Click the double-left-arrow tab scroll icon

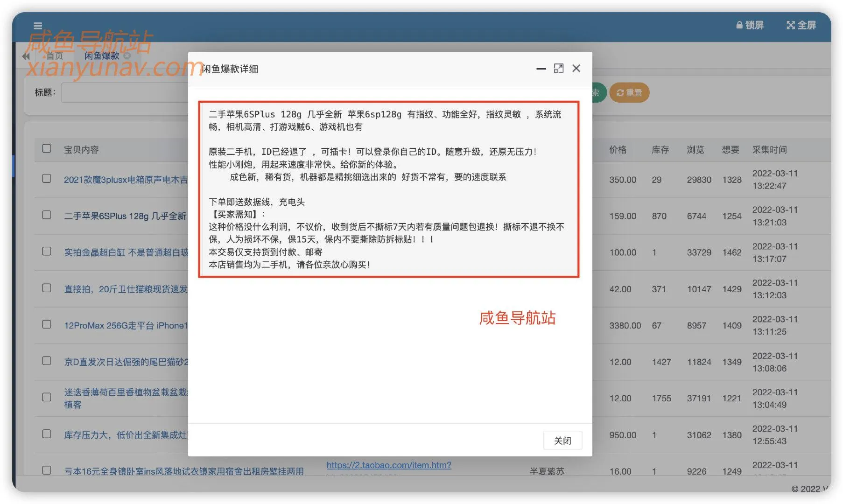[26, 56]
